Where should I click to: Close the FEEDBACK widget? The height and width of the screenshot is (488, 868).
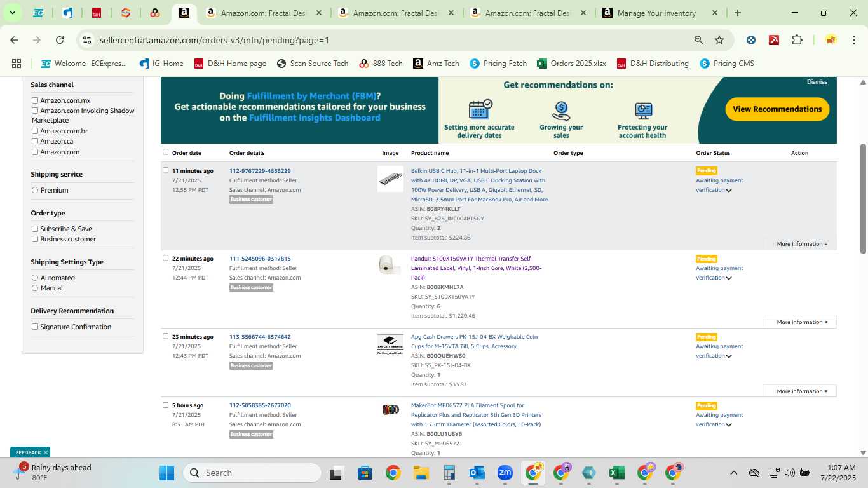pyautogui.click(x=46, y=452)
